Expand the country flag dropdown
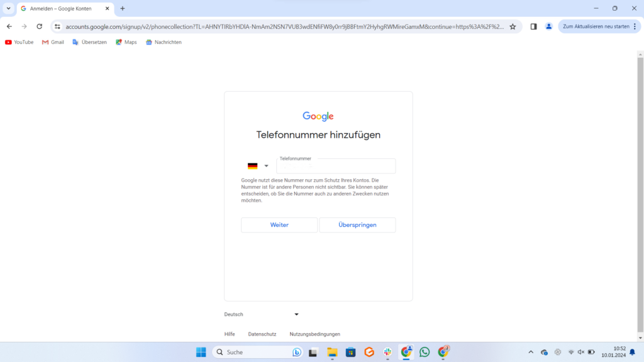Viewport: 644px width, 362px height. click(x=257, y=166)
